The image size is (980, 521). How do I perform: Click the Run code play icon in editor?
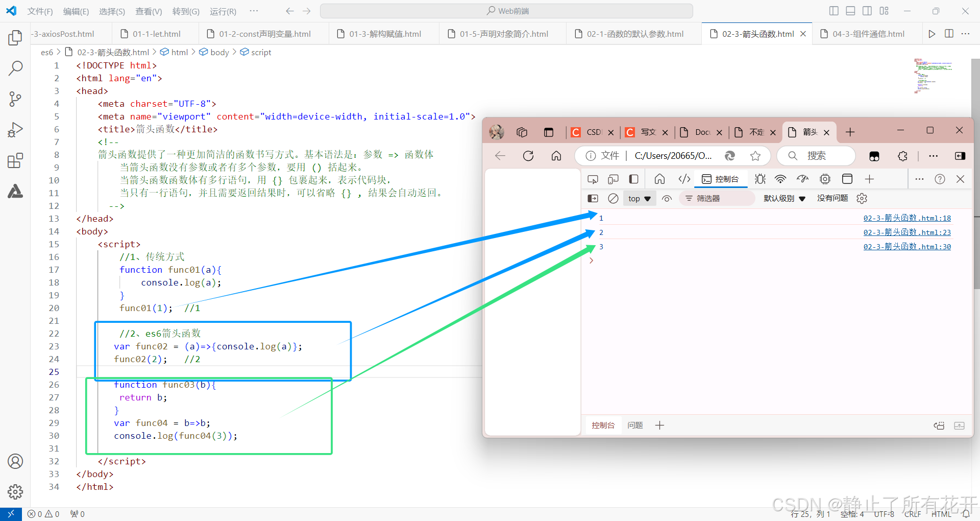click(x=932, y=34)
